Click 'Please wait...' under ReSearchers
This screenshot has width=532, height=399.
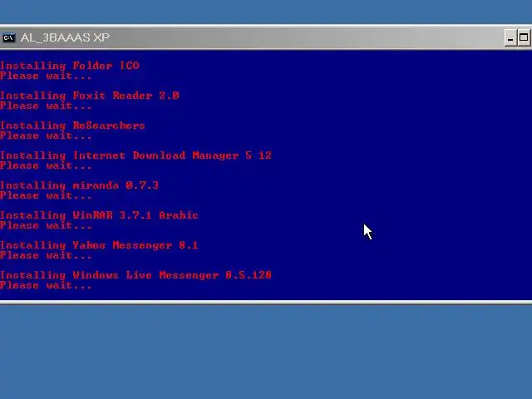(x=46, y=135)
